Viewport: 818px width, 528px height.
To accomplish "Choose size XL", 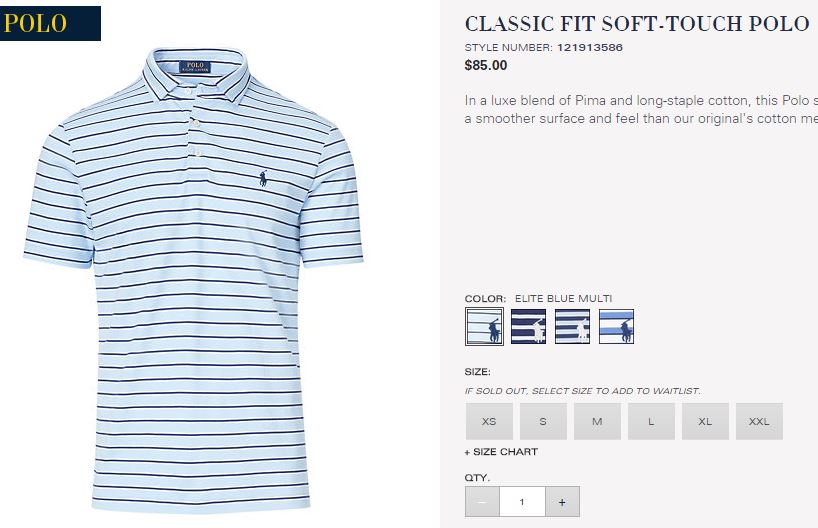I will coord(705,421).
